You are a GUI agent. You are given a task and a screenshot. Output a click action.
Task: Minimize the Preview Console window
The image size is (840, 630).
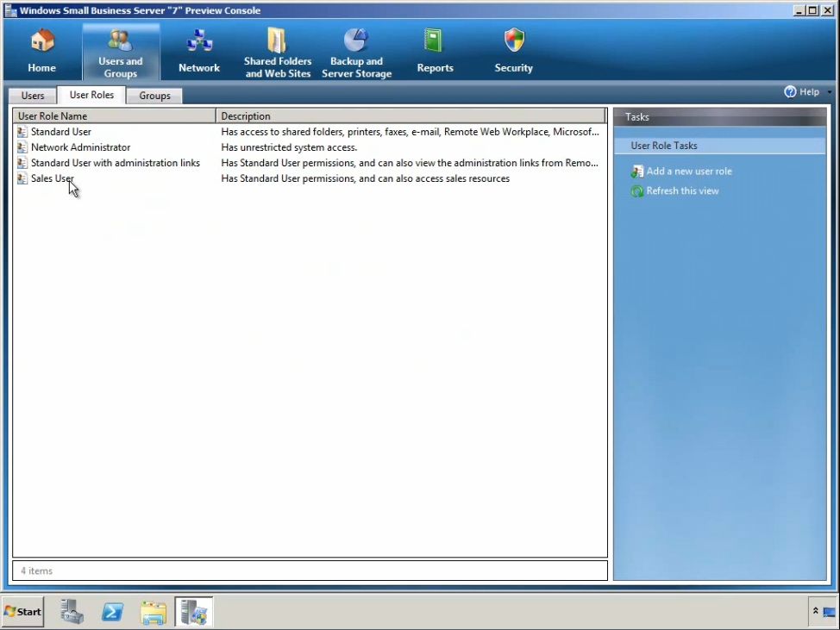pos(799,10)
